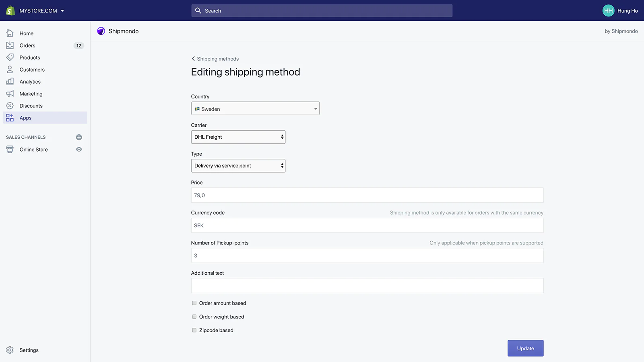Image resolution: width=644 pixels, height=362 pixels.
Task: Click the Apps grid icon
Action: 10,118
